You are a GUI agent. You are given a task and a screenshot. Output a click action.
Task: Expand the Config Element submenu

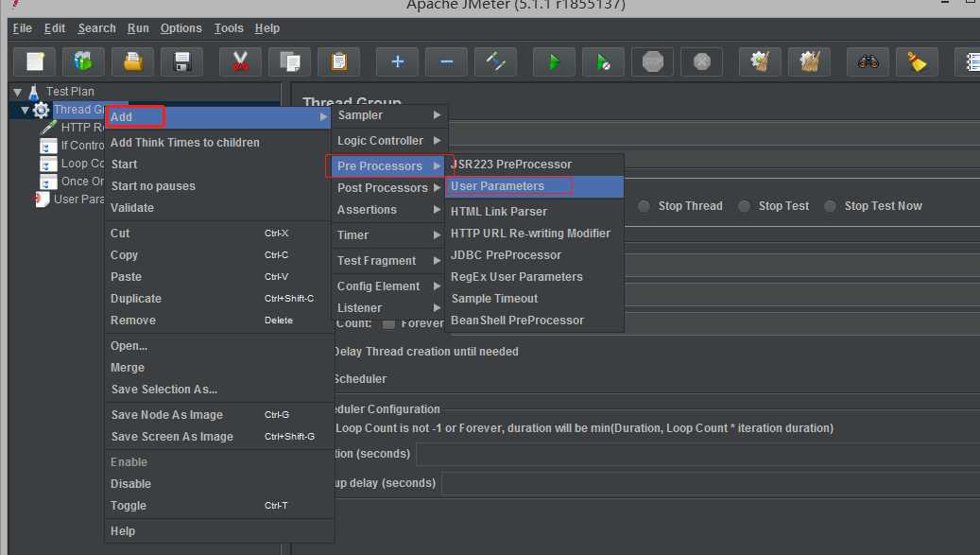(x=389, y=286)
